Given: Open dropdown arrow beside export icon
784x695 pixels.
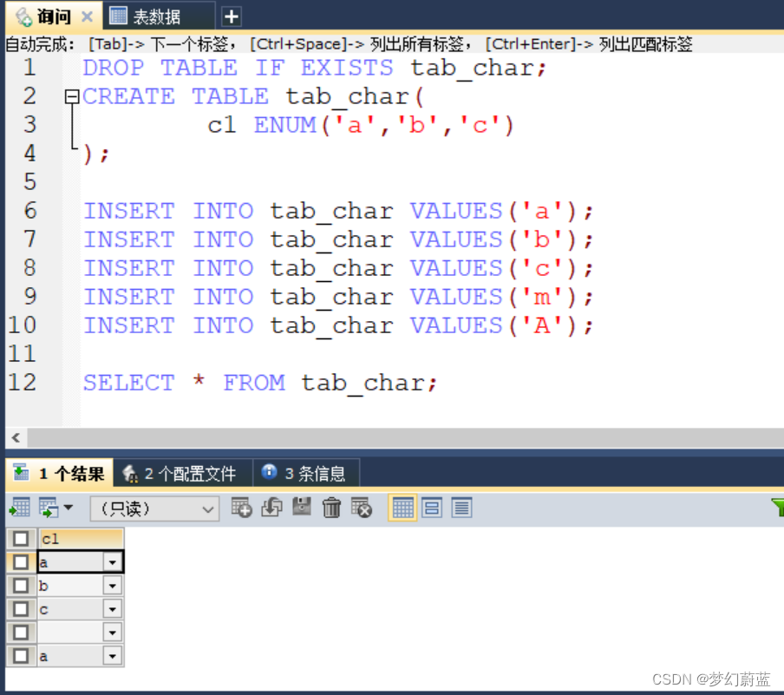Looking at the screenshot, I should (69, 508).
